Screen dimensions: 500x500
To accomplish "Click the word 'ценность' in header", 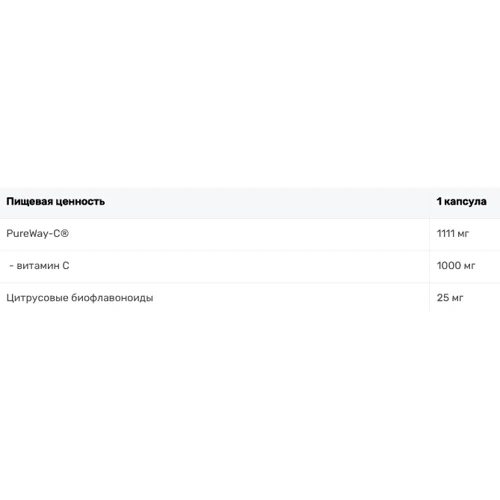I will pyautogui.click(x=80, y=202).
